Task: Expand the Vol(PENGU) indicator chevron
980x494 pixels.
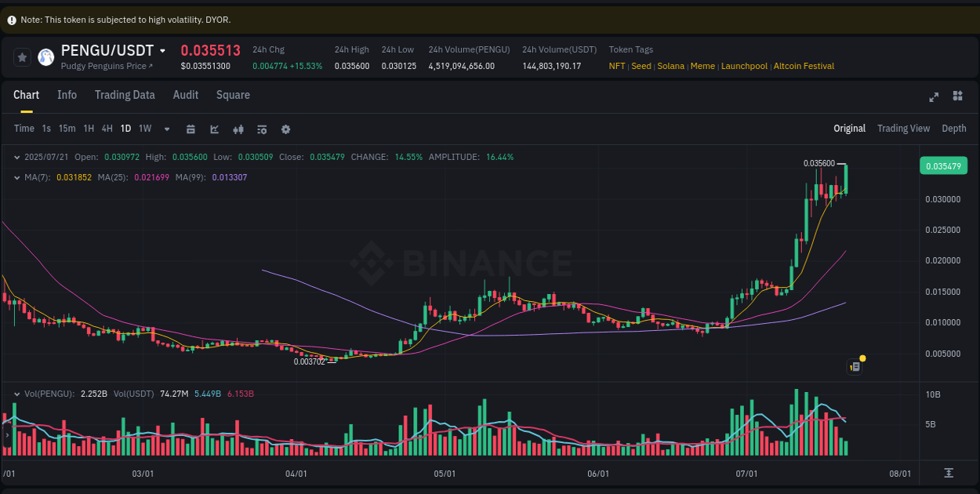Action: pos(16,394)
